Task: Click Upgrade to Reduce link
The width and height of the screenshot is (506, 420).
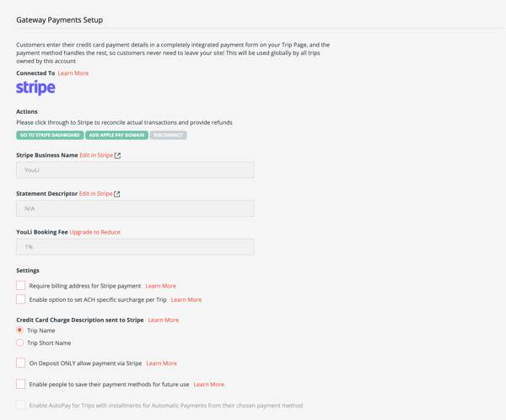Action: click(x=94, y=232)
